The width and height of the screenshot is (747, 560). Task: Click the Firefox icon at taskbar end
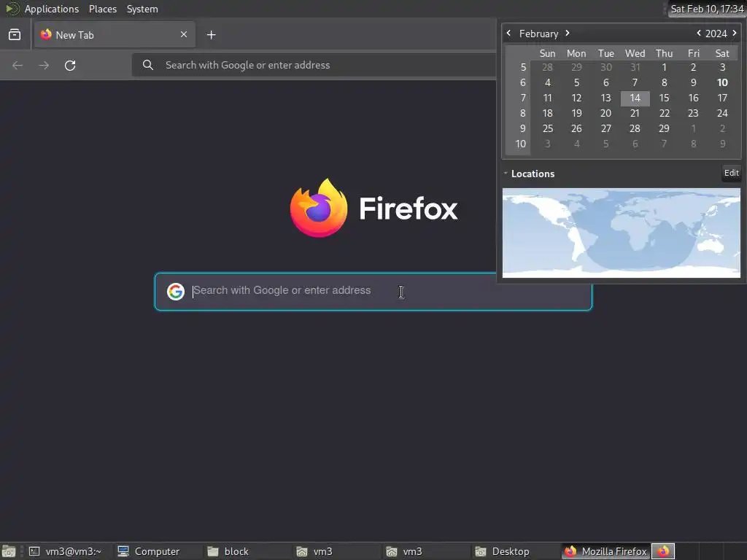pos(663,551)
